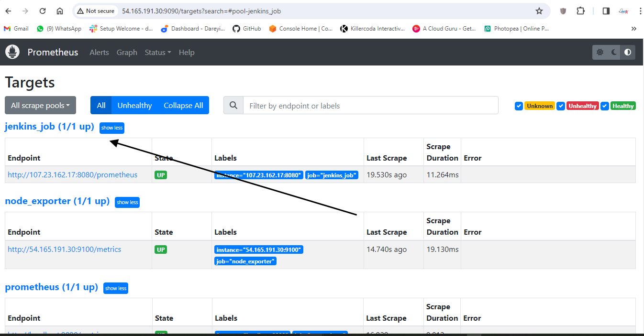
Task: Toggle the Healthy state checkbox
Action: [605, 106]
